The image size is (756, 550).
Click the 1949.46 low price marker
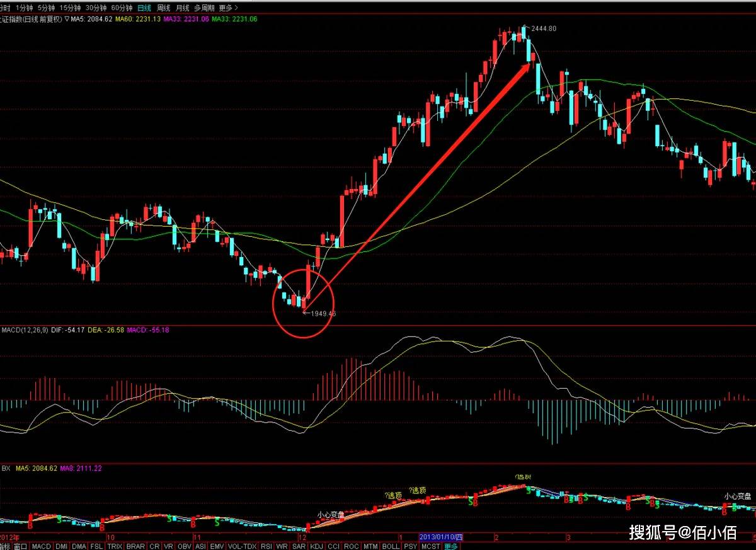click(x=323, y=313)
